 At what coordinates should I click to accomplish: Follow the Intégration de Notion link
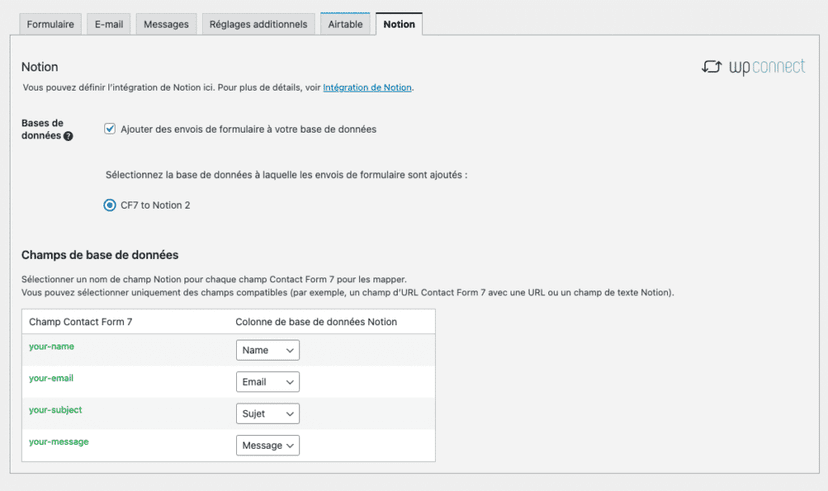point(367,88)
